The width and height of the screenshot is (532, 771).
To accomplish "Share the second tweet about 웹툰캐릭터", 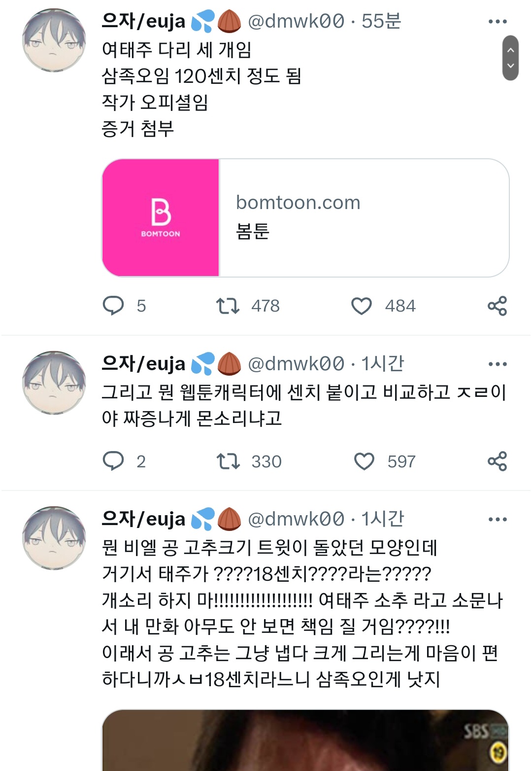I will (497, 461).
